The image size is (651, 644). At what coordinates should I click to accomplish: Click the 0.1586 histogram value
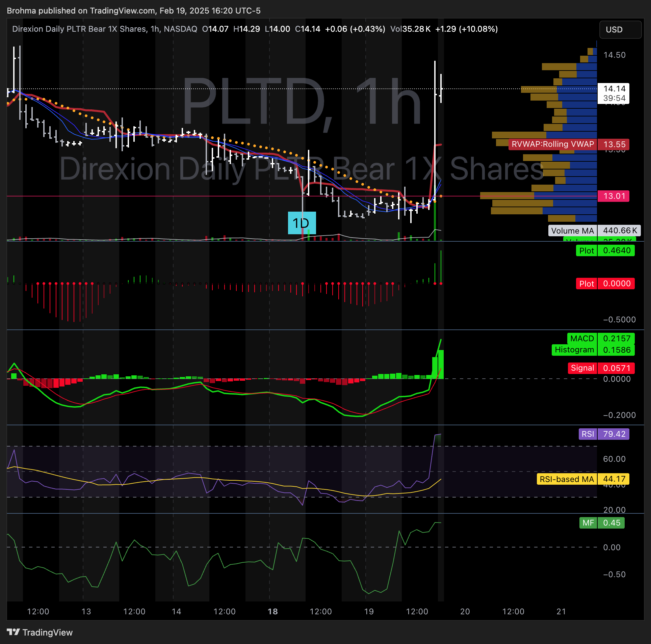pyautogui.click(x=617, y=350)
